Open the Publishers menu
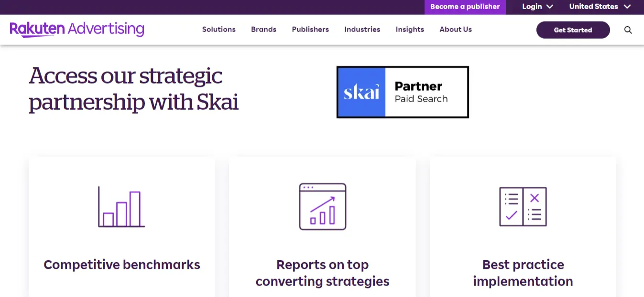Screen dimensions: 644x297 310,29
